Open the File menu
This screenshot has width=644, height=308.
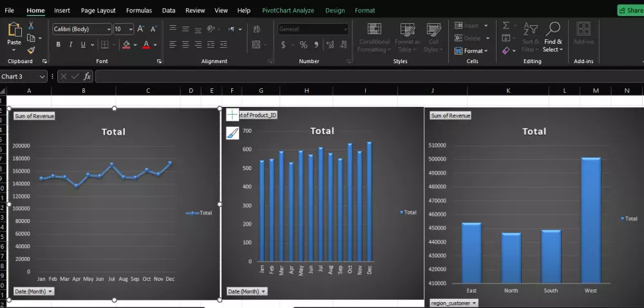[x=9, y=11]
